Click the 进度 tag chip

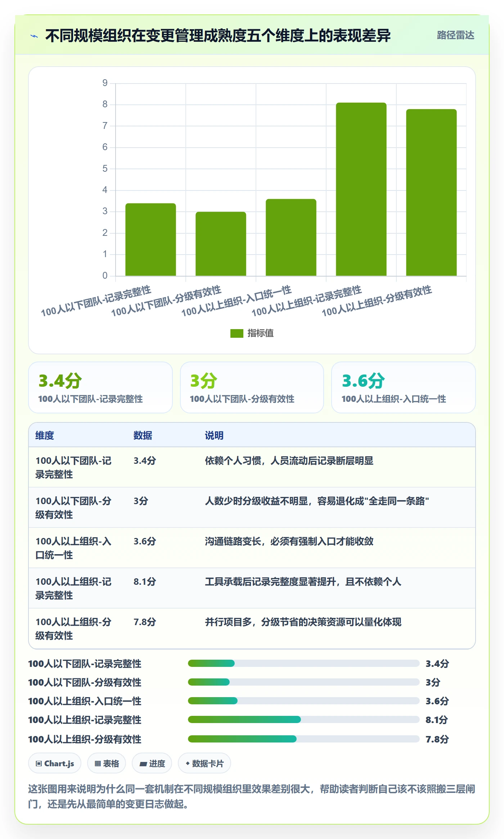click(152, 763)
